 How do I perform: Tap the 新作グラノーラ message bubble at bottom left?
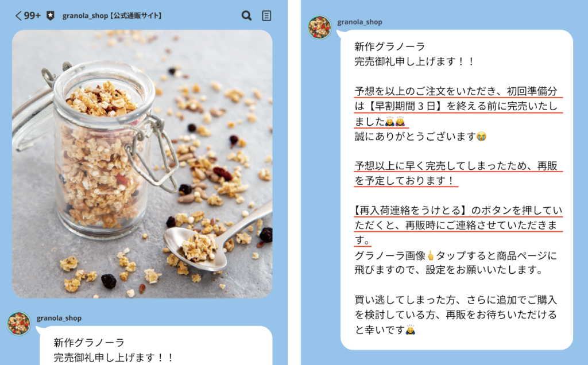156,345
